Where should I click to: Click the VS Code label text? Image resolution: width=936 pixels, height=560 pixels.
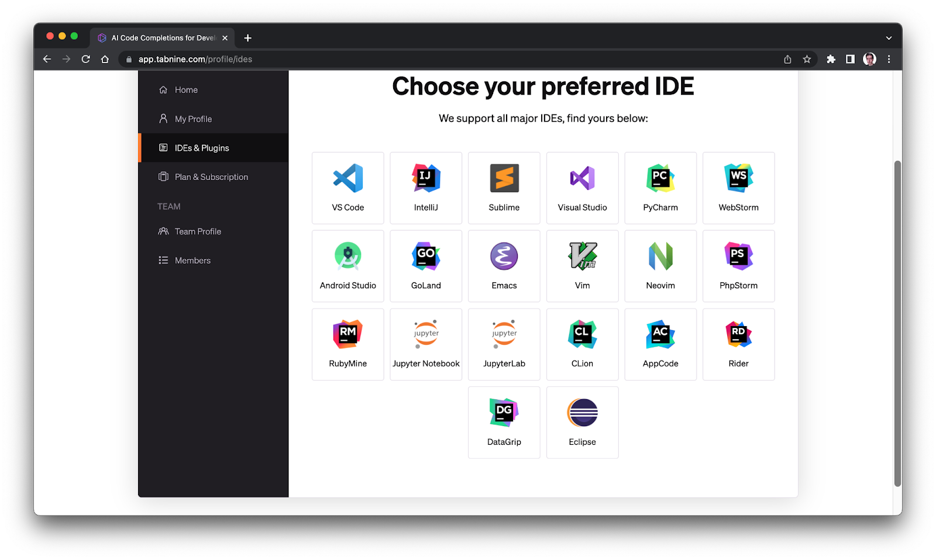[348, 208]
